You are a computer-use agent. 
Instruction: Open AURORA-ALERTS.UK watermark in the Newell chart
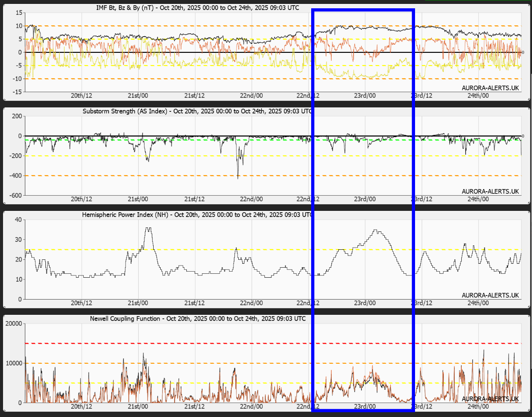click(490, 399)
